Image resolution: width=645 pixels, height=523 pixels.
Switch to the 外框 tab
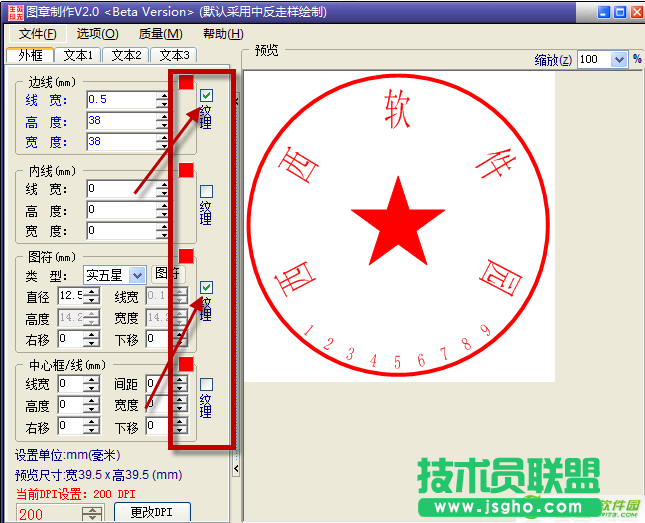(x=30, y=55)
